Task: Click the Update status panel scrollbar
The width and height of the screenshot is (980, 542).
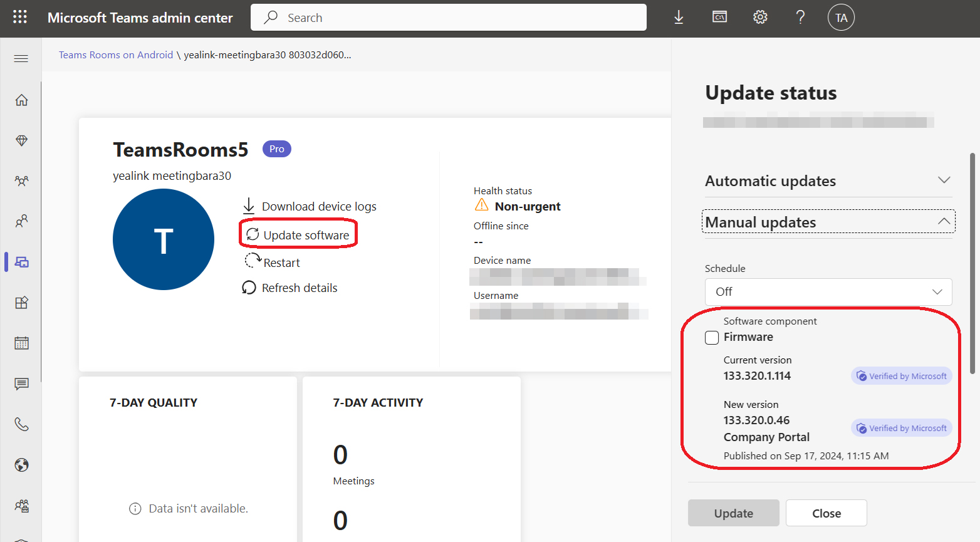Action: tap(972, 263)
